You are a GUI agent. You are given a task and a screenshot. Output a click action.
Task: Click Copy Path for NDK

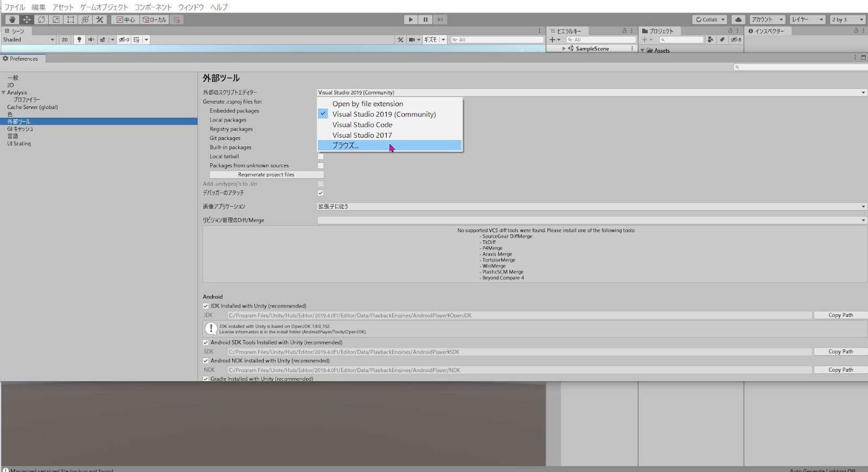coord(840,370)
